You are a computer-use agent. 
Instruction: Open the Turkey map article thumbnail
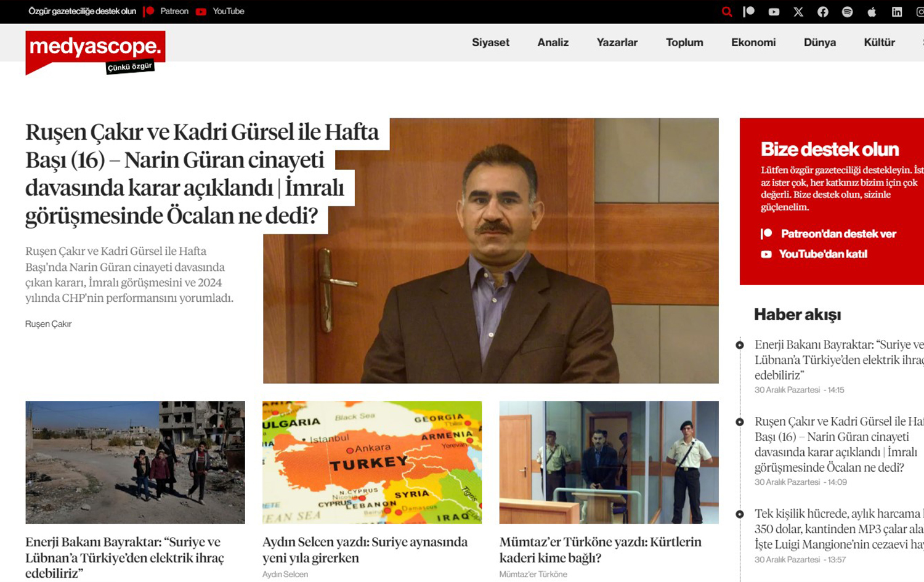pyautogui.click(x=372, y=462)
